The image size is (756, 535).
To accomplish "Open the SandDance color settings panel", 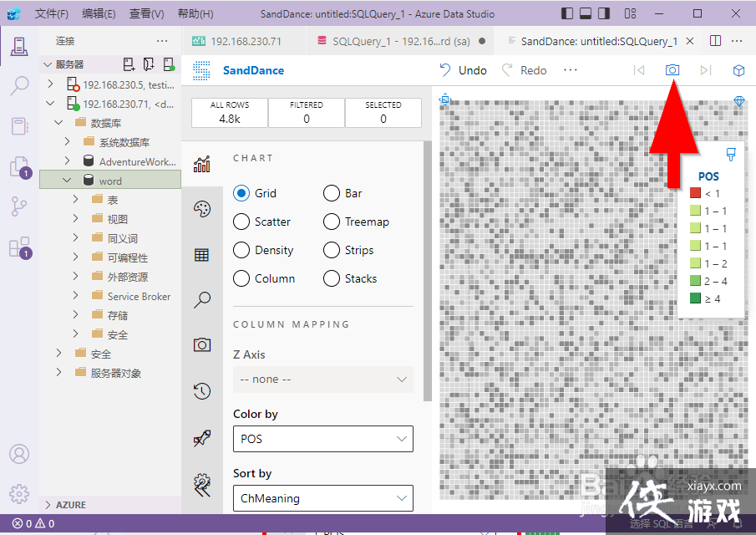I will coord(202,209).
